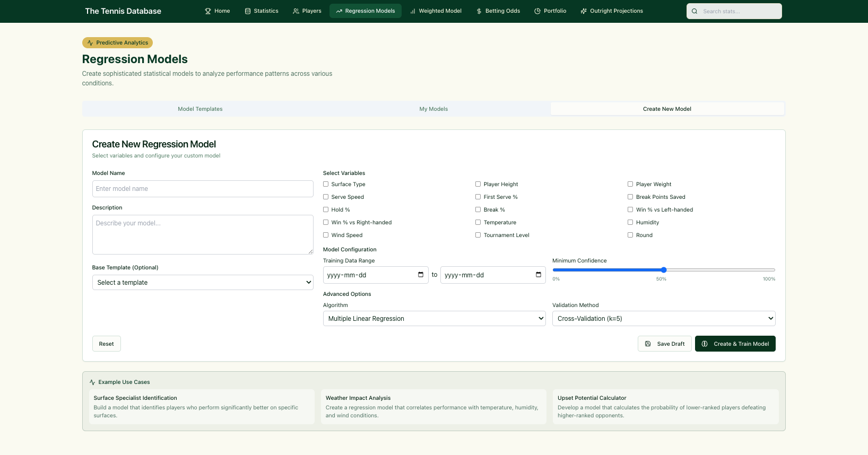
Task: Click Upset Potential Calculator use case card
Action: click(x=666, y=407)
